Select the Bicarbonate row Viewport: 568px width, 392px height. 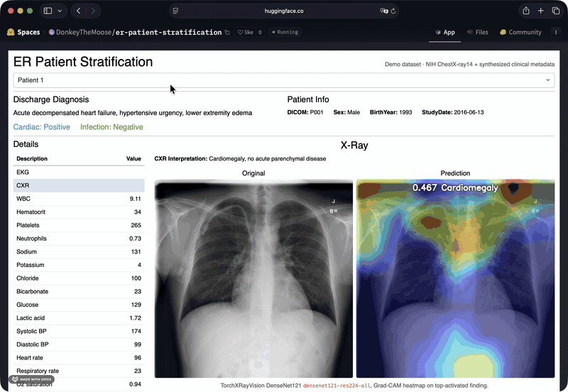[79, 291]
